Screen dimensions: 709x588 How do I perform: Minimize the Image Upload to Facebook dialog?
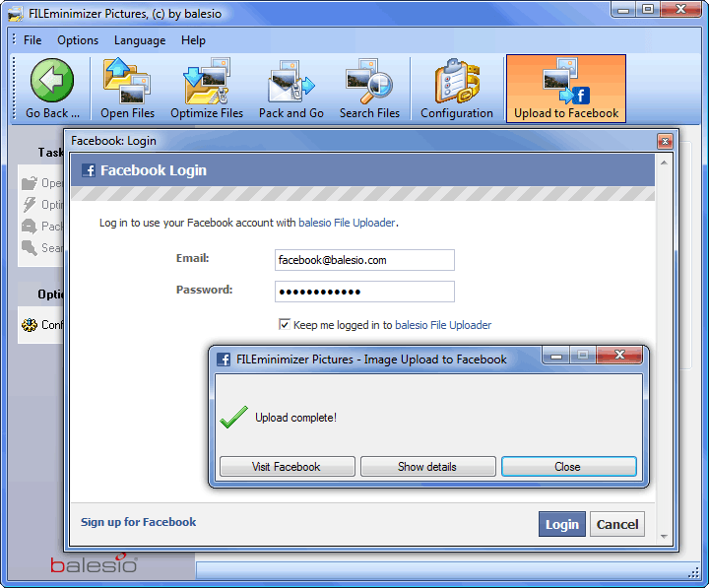[x=556, y=355]
